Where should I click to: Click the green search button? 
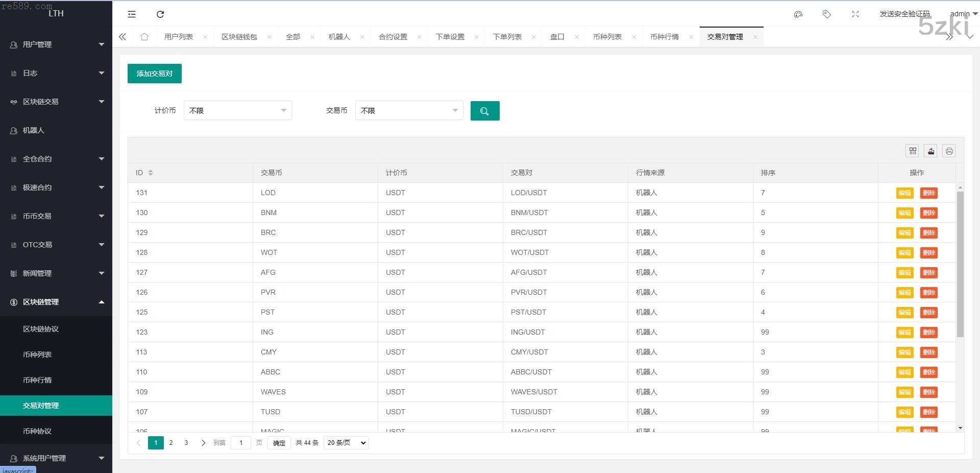[x=484, y=111]
